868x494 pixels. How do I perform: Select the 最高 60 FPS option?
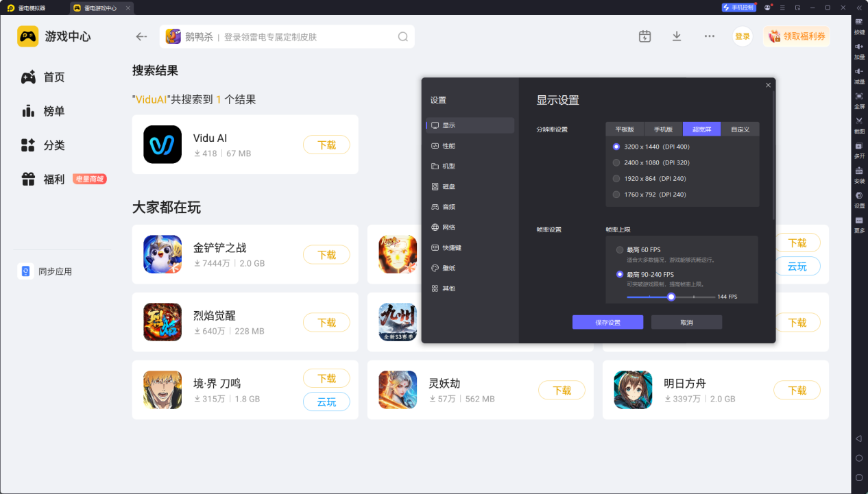pyautogui.click(x=638, y=249)
